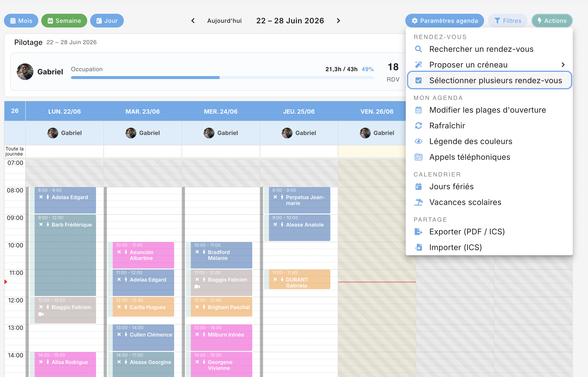Toggle the Sélectionner plusieurs rendez-vous checkbox
588x377 pixels.
pos(418,81)
